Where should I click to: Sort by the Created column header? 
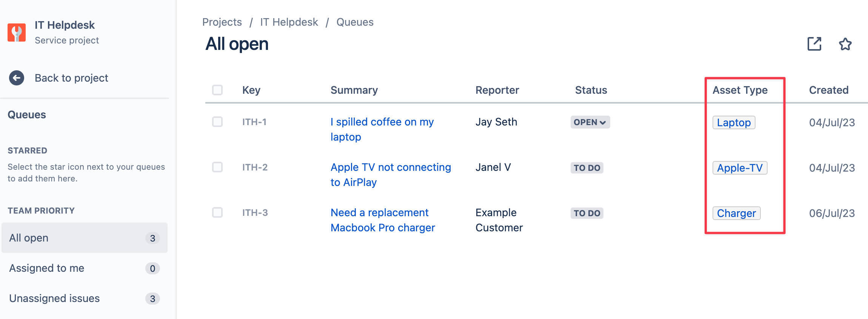click(x=829, y=90)
